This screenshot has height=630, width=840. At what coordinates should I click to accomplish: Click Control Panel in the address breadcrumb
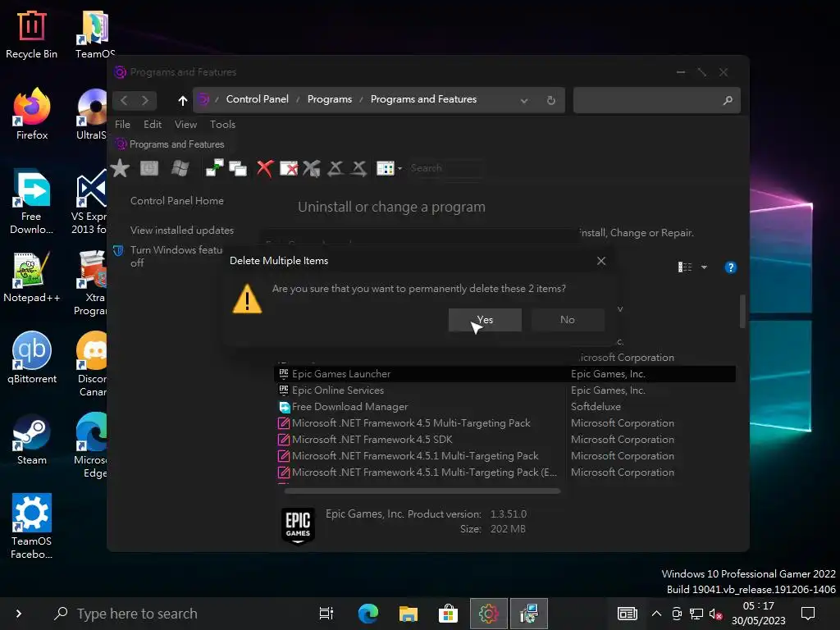(x=257, y=99)
